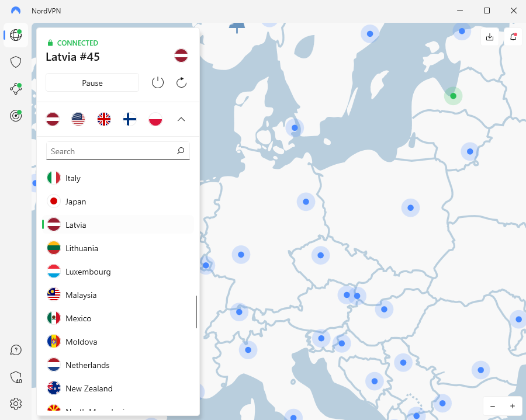Zoom out on the map
This screenshot has width=526, height=420.
493,406
